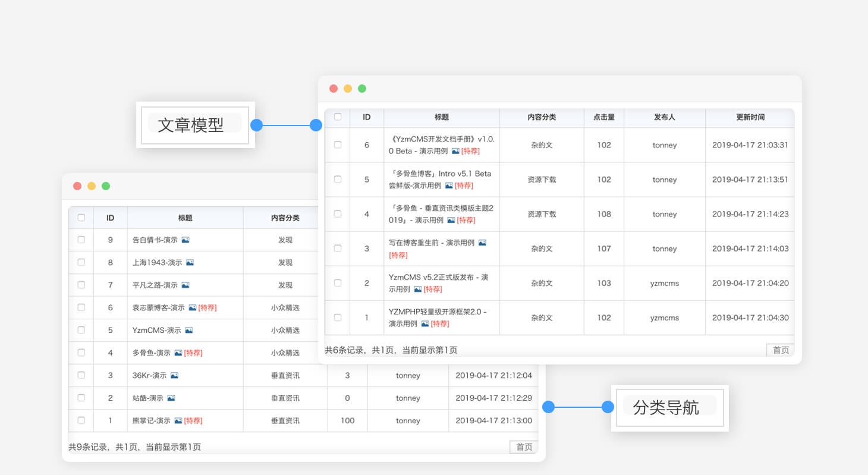
Task: Tick checkbox for 写在博客重生前 row
Action: pyautogui.click(x=338, y=248)
